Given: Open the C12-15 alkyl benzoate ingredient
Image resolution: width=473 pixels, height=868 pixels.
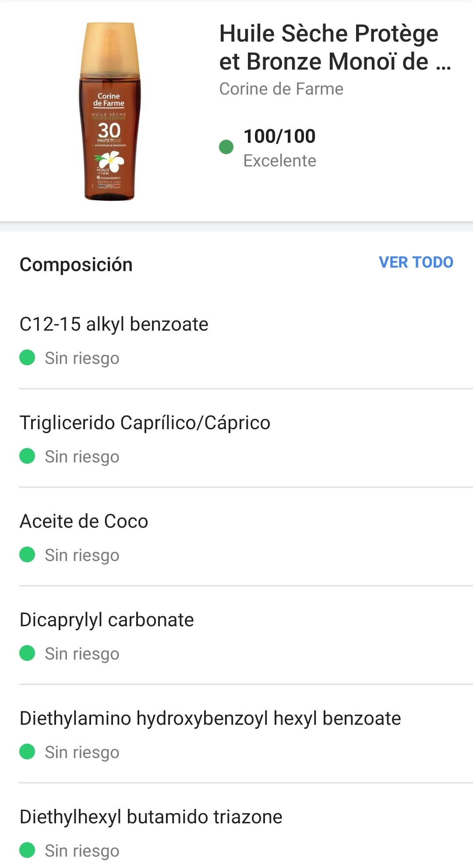Looking at the screenshot, I should (114, 325).
